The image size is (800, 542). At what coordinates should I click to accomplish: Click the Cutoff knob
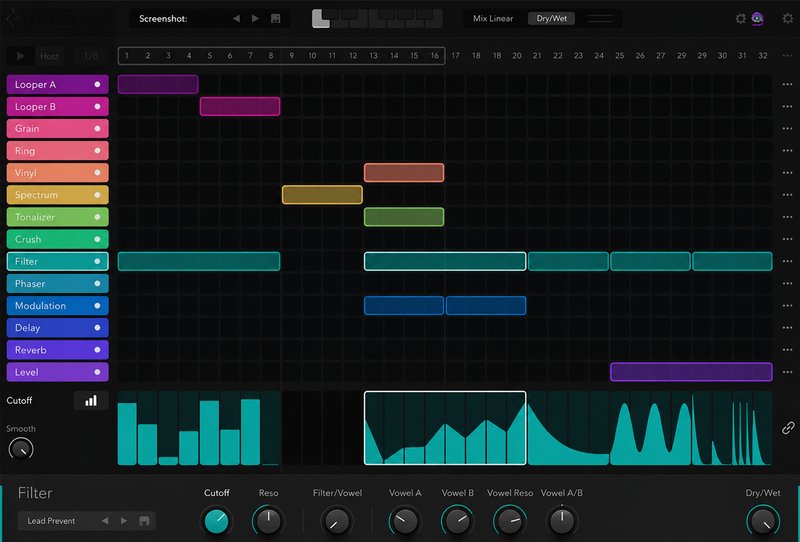tap(216, 521)
